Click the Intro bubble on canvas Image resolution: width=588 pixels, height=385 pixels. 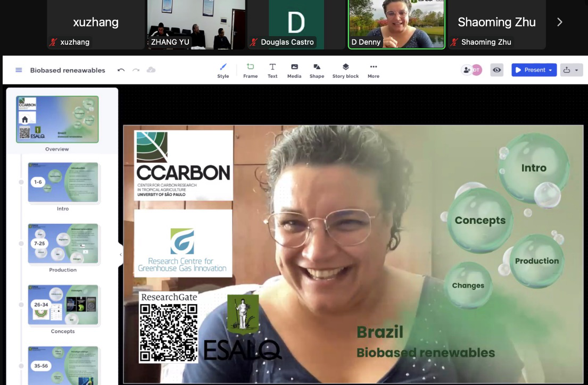click(x=534, y=168)
